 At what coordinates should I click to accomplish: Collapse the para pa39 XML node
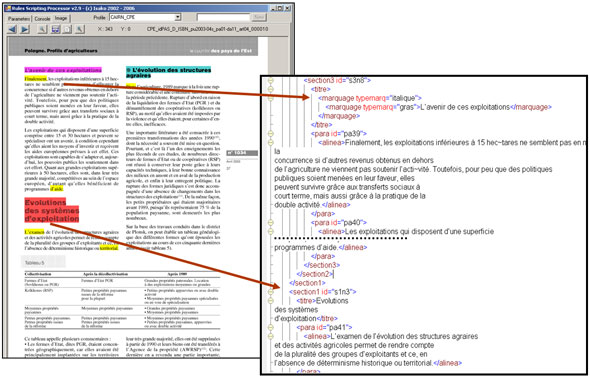click(270, 134)
